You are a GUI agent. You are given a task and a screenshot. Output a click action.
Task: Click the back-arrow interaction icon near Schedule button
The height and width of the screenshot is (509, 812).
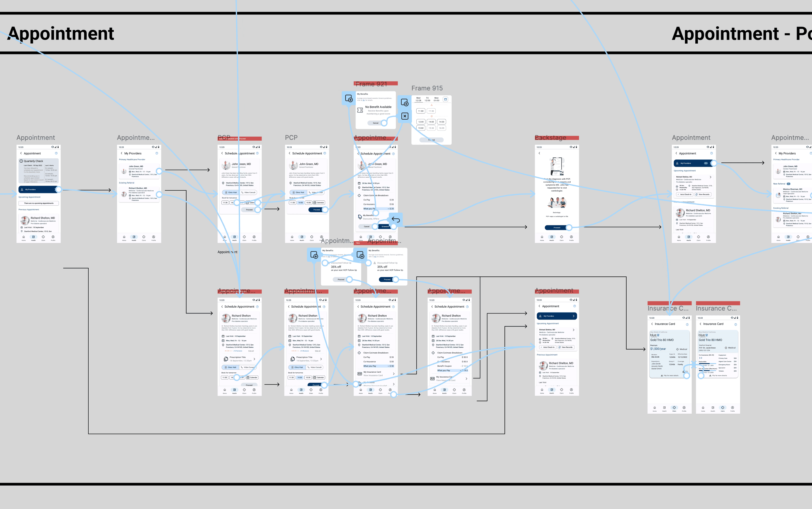point(396,220)
